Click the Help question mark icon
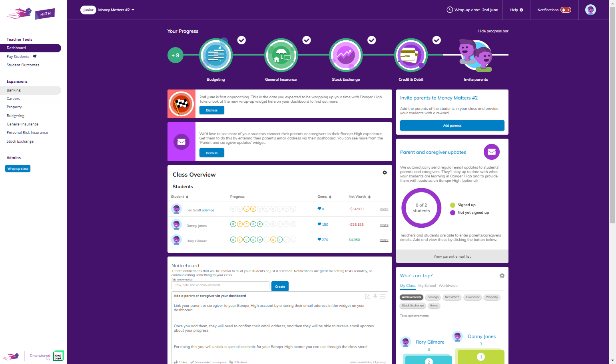The height and width of the screenshot is (364, 616). point(521,10)
